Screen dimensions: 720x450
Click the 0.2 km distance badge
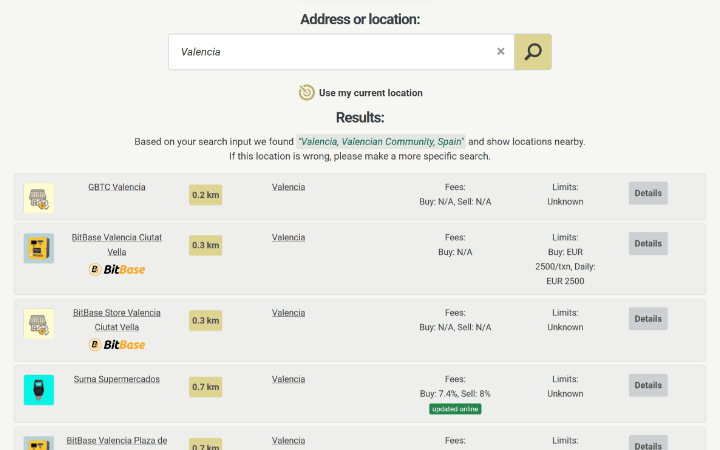(x=205, y=195)
